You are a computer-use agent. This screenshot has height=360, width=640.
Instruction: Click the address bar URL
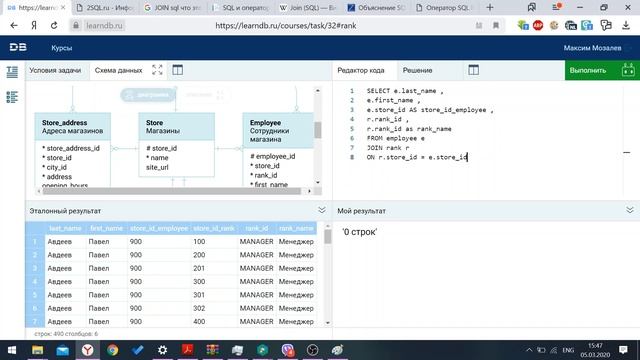pos(286,25)
